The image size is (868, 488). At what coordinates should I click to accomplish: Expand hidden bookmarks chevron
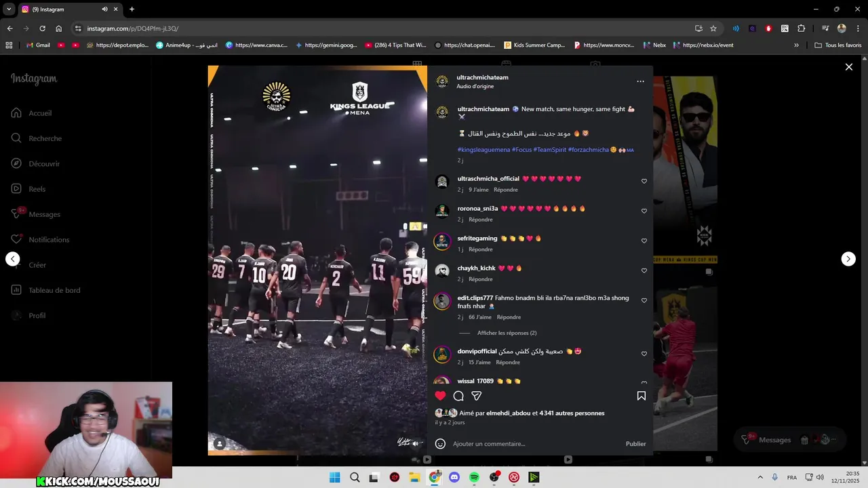[796, 45]
